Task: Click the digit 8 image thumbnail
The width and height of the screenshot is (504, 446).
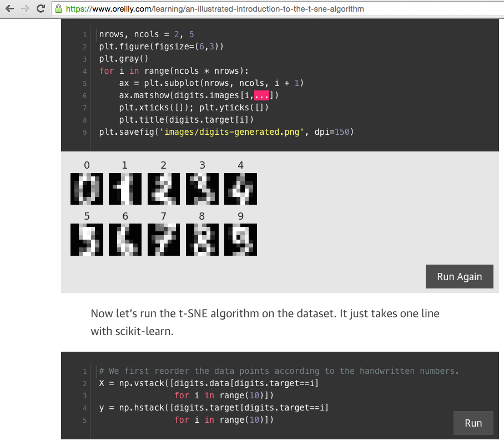Action: [x=202, y=240]
